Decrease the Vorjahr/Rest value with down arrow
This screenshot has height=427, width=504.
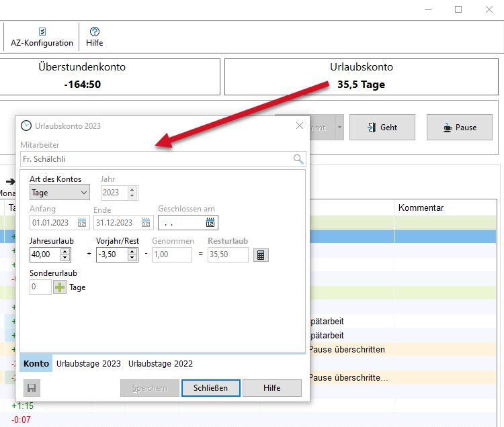[132, 258]
